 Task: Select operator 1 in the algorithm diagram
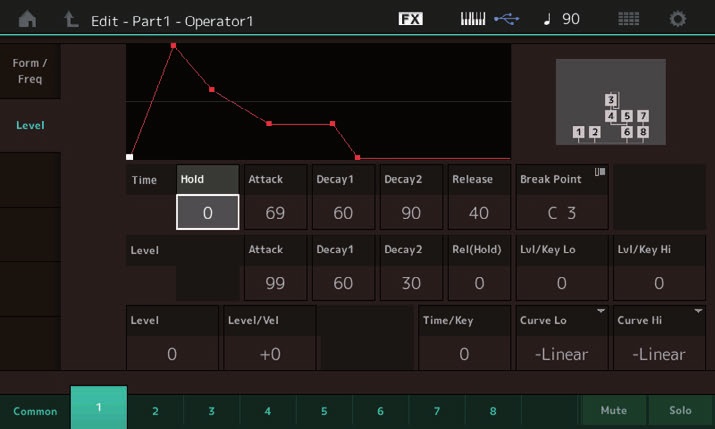click(579, 132)
